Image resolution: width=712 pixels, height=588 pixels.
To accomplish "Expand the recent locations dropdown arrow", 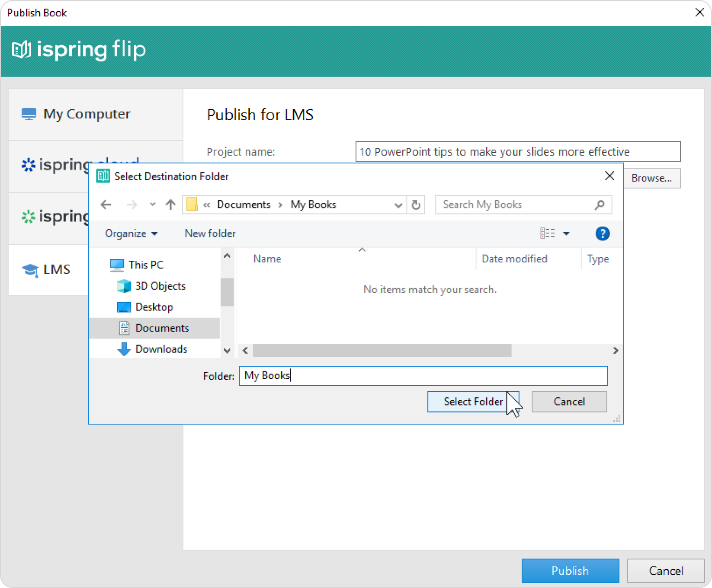I will (152, 205).
